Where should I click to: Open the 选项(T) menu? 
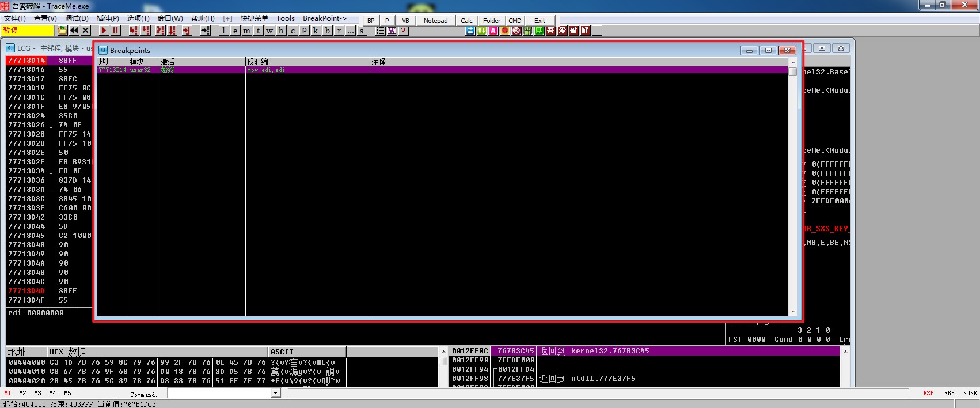[138, 18]
